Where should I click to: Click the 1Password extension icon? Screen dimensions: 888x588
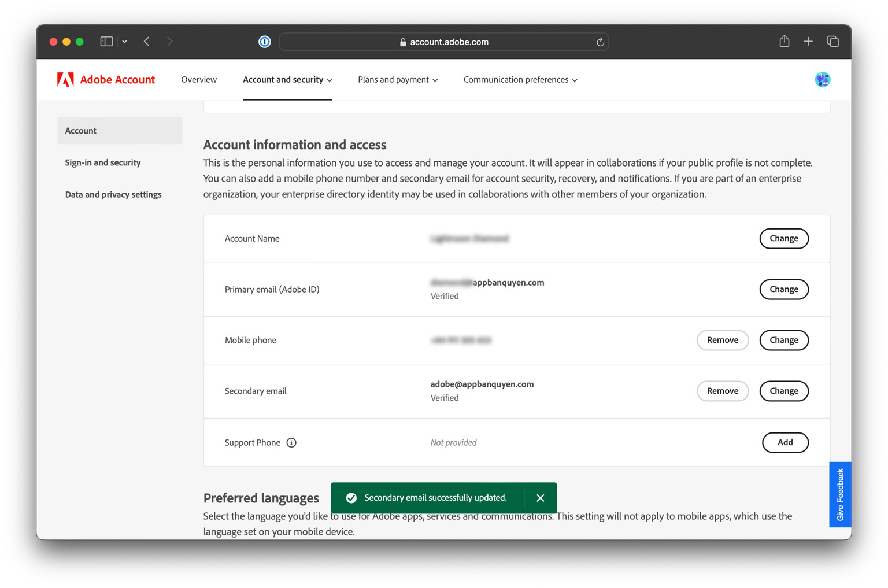pyautogui.click(x=264, y=42)
